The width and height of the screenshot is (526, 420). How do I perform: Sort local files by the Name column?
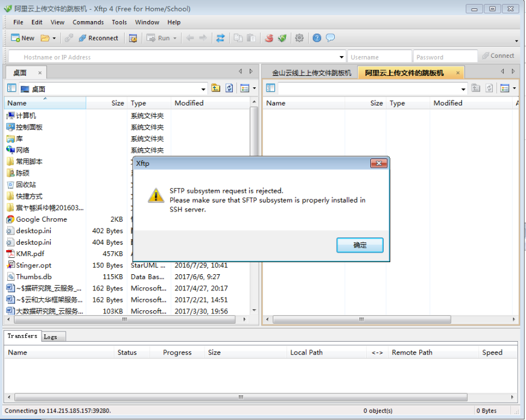(x=45, y=103)
